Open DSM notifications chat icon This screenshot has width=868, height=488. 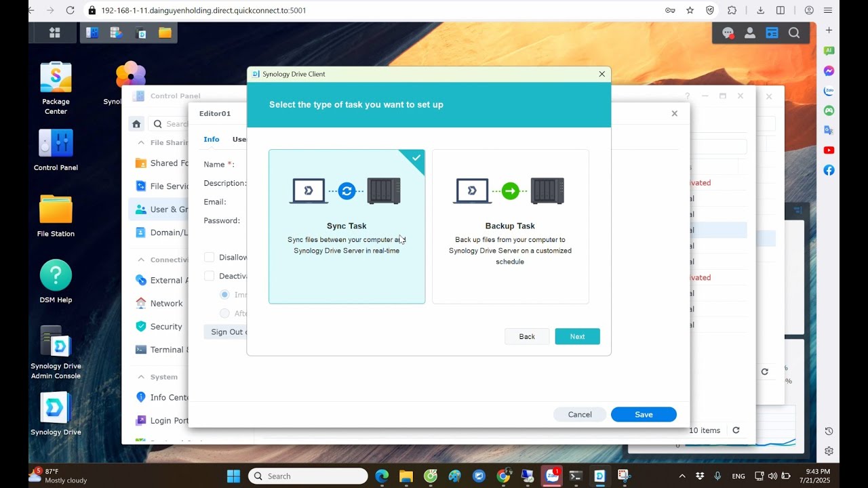728,33
